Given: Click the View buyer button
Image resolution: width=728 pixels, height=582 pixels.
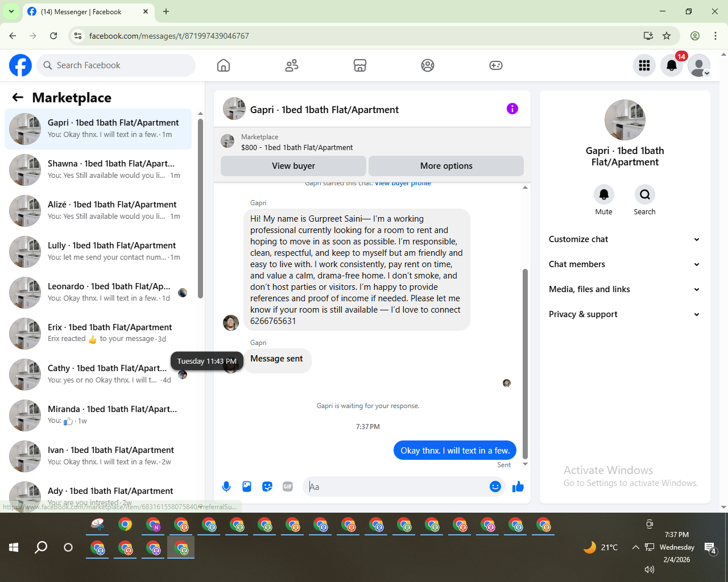Looking at the screenshot, I should point(293,166).
